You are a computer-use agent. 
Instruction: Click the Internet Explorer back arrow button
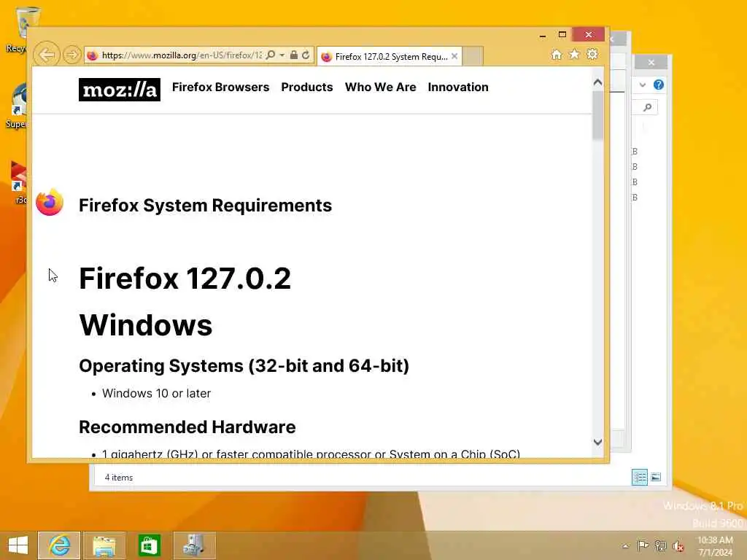(46, 55)
